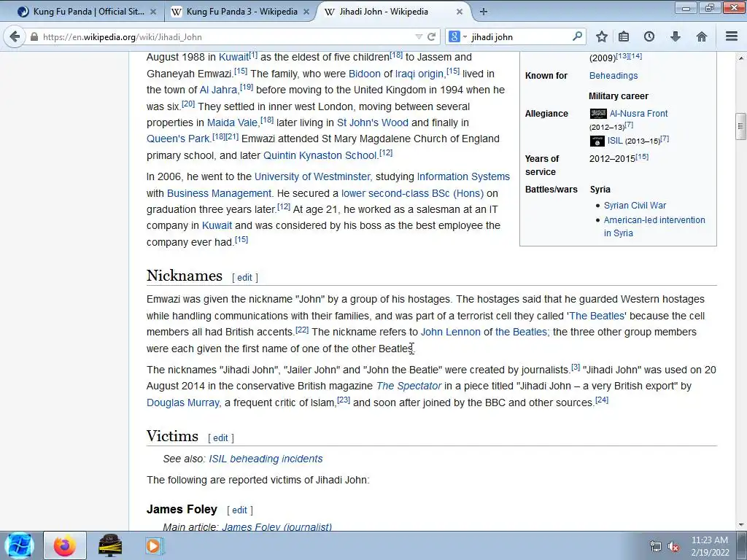Open the Al Jahra link

pyautogui.click(x=219, y=90)
